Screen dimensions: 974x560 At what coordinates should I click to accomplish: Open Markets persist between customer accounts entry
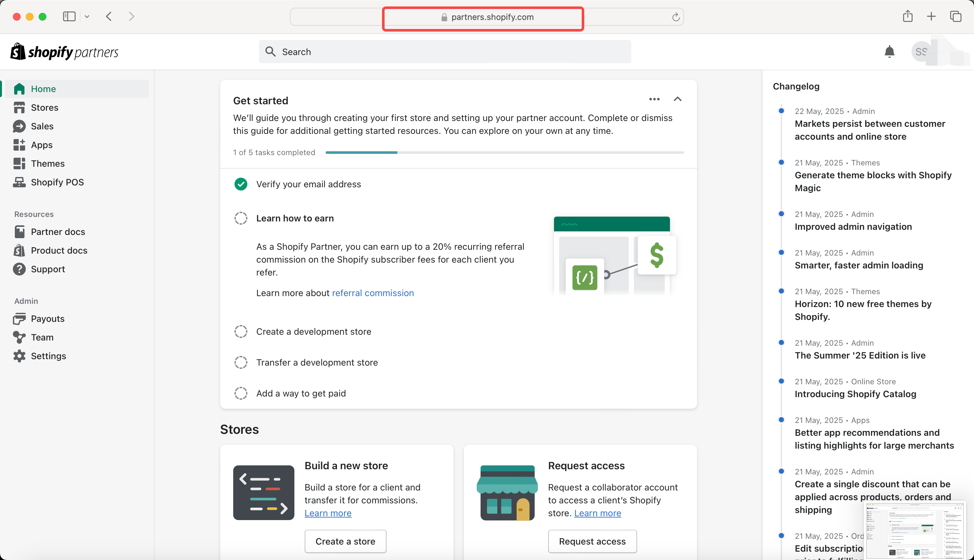coord(870,130)
